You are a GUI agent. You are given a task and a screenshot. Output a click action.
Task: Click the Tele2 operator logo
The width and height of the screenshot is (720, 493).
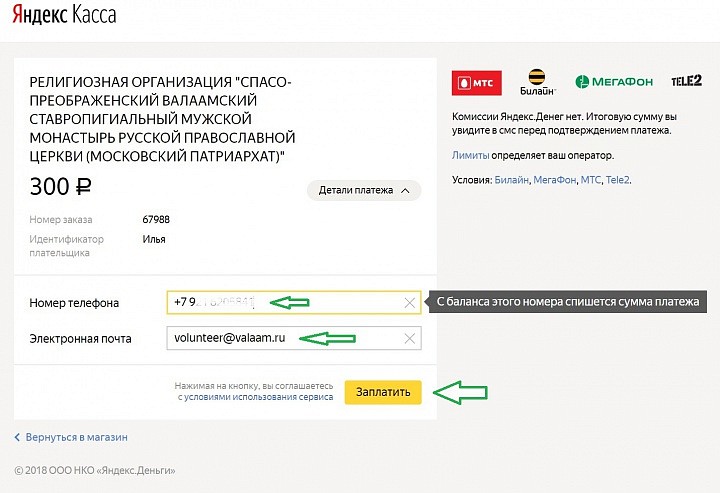686,81
